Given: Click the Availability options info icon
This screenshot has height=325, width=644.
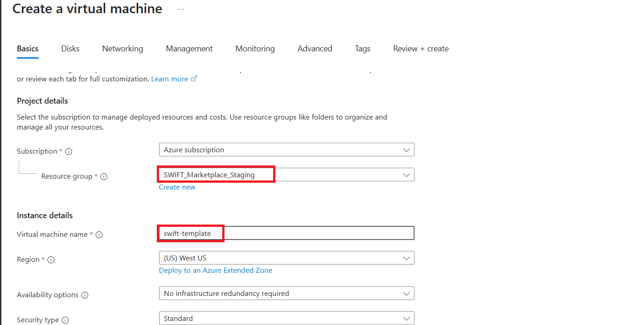Looking at the screenshot, I should point(85,295).
